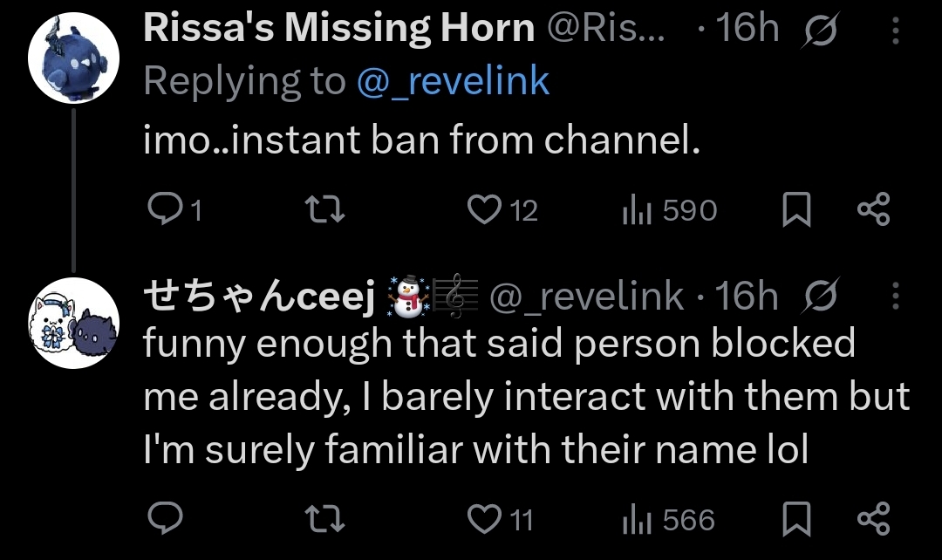Bookmark ceej's tweet about being blocked
This screenshot has height=560, width=942.
coord(795,520)
